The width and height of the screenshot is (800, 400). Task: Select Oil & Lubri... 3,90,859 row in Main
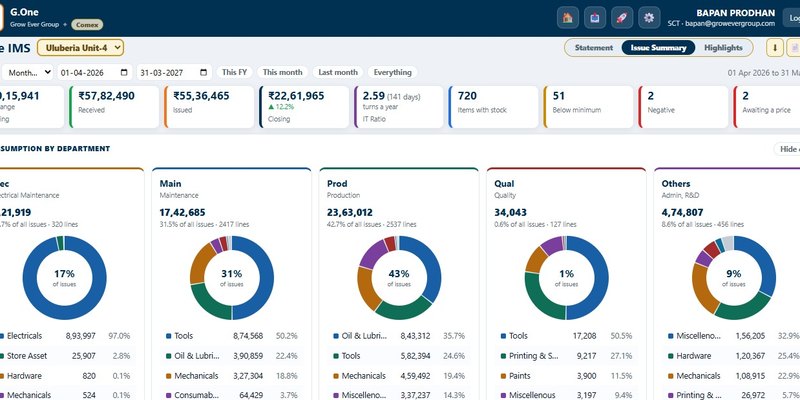232,356
